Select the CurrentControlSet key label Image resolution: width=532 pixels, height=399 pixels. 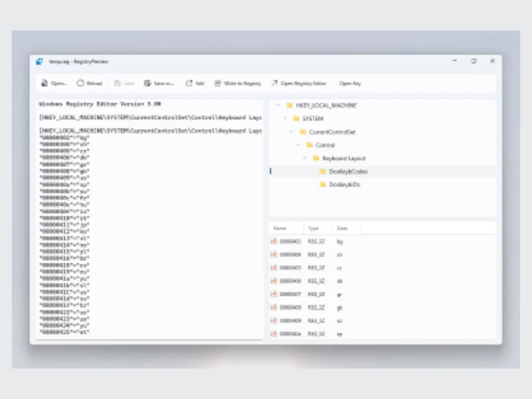point(332,132)
